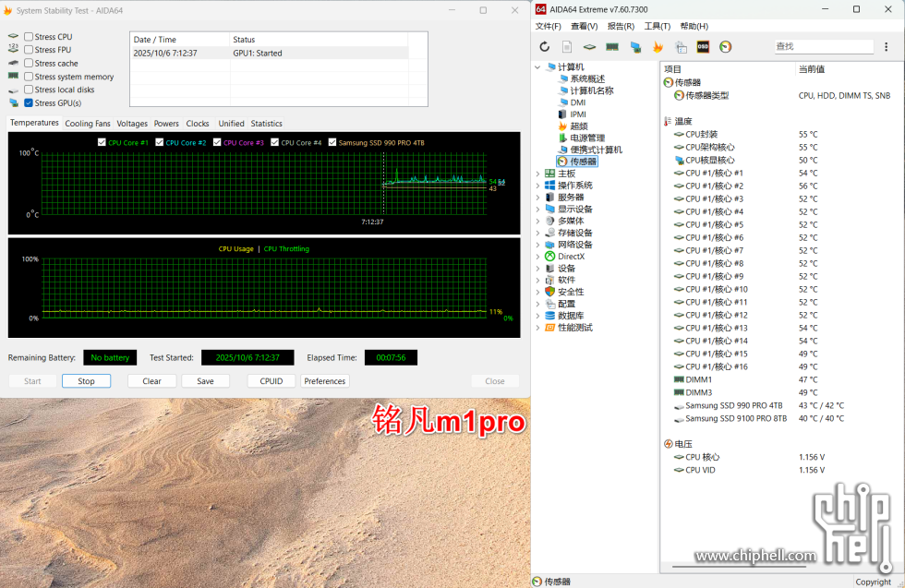This screenshot has width=905, height=588.
Task: Collapse the 计算机 tree node
Action: click(x=538, y=67)
